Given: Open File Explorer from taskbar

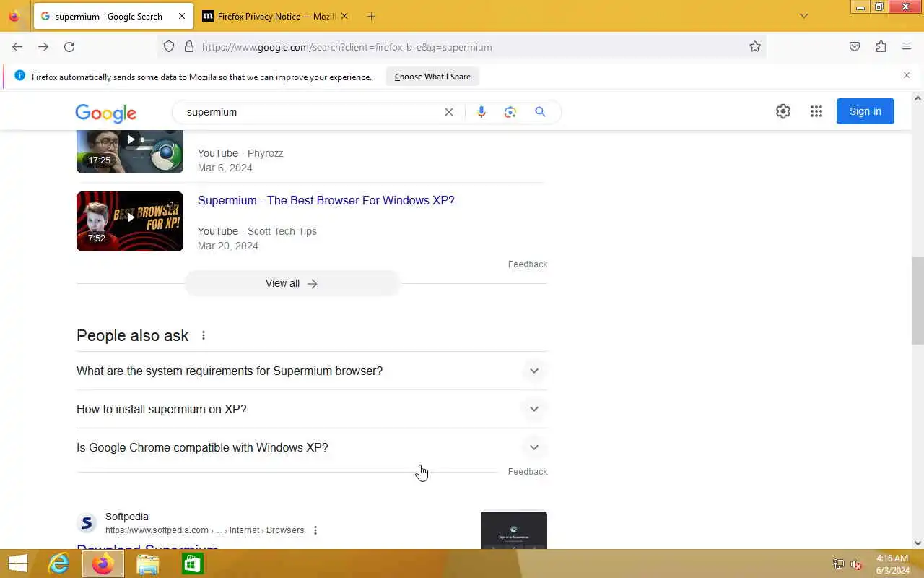Looking at the screenshot, I should pos(147,564).
